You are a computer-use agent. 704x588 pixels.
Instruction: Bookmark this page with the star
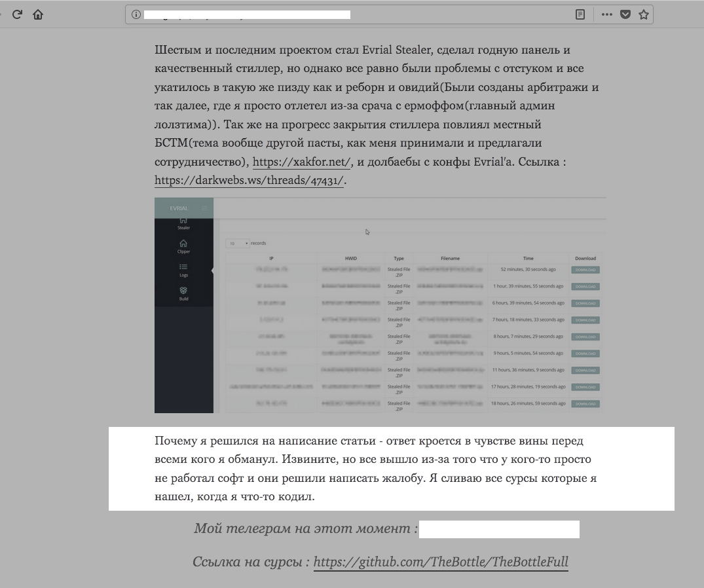pyautogui.click(x=644, y=14)
